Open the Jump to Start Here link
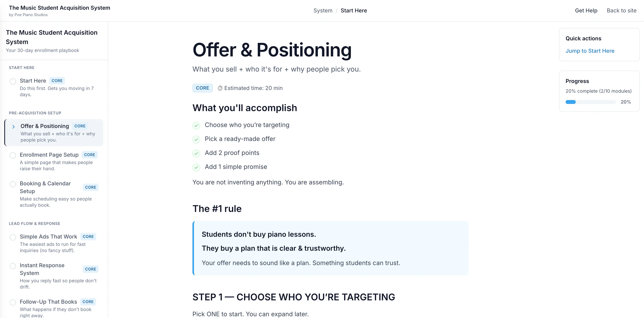Image resolution: width=644 pixels, height=318 pixels. pos(590,51)
